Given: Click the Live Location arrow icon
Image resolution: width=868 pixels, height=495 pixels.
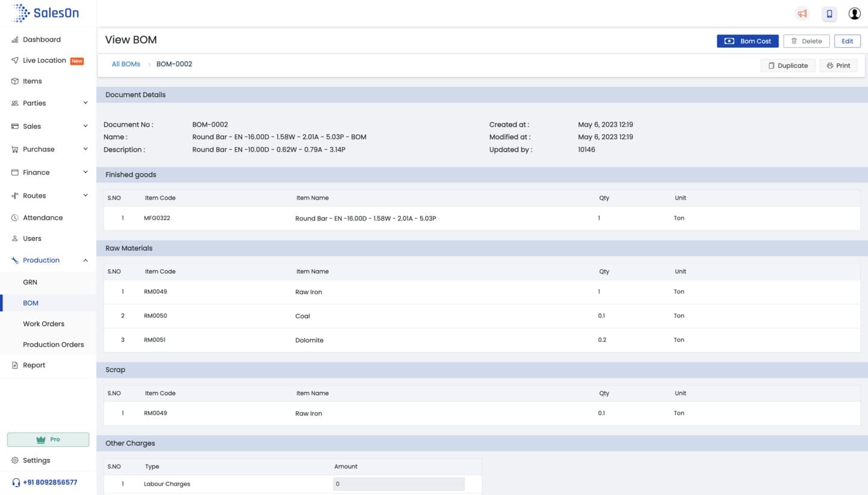Looking at the screenshot, I should point(15,60).
